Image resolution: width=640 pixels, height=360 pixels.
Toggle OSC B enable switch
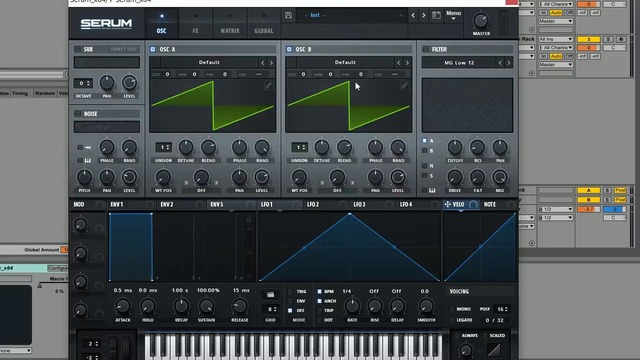click(289, 49)
